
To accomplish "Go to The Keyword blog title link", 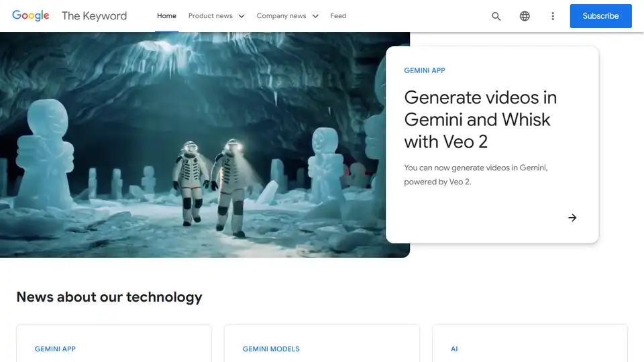I will pos(94,16).
